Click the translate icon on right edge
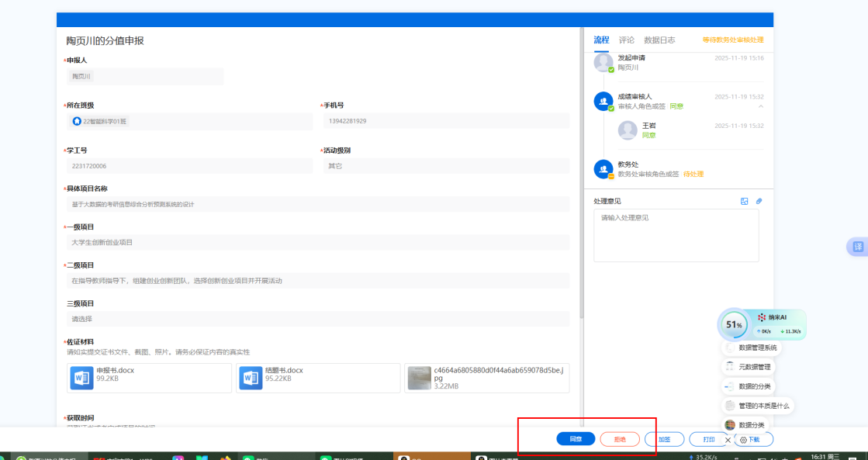The height and width of the screenshot is (460, 868). [x=857, y=246]
